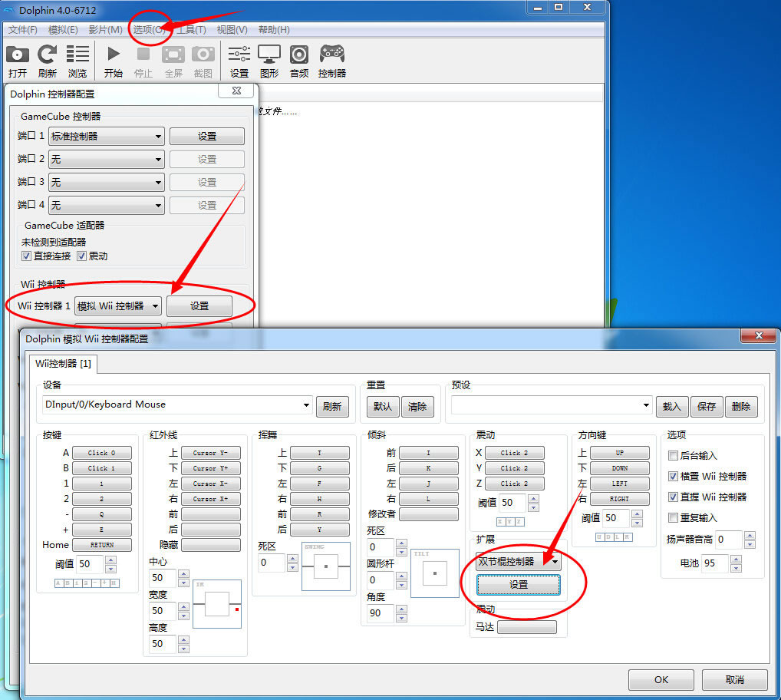Click the 圆形杆 value input field
Viewport: 781px width, 700px height.
point(381,580)
